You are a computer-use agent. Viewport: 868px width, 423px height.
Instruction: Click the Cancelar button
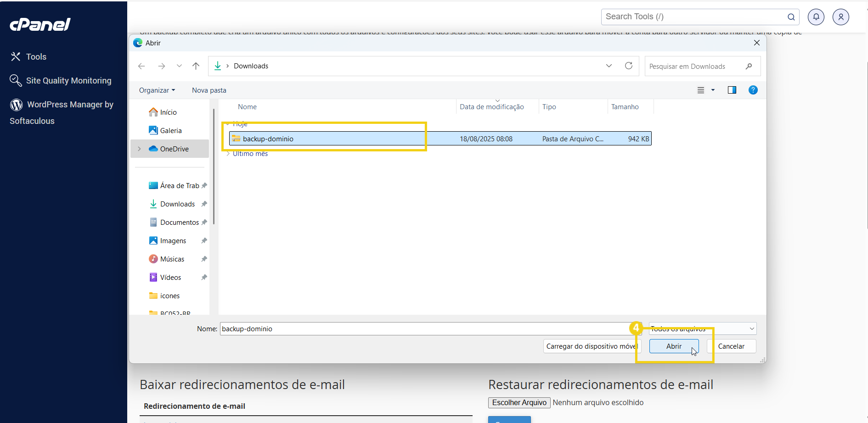click(x=731, y=346)
